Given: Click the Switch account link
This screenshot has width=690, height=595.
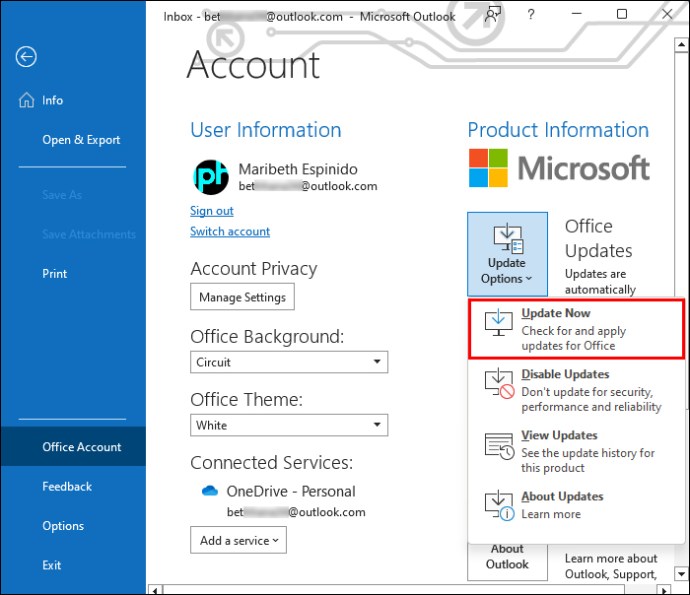Looking at the screenshot, I should pyautogui.click(x=230, y=231).
